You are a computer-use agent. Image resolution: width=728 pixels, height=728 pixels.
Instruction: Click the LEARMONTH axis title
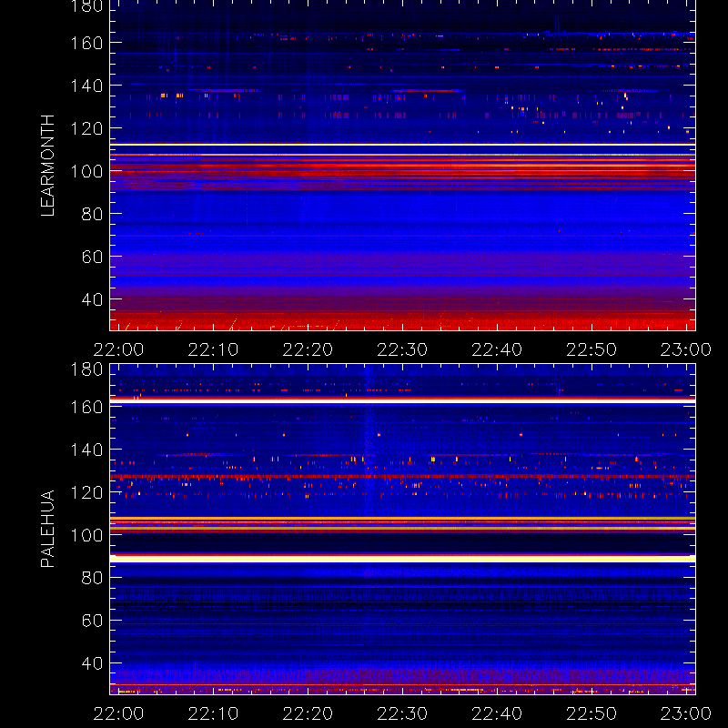click(x=48, y=166)
